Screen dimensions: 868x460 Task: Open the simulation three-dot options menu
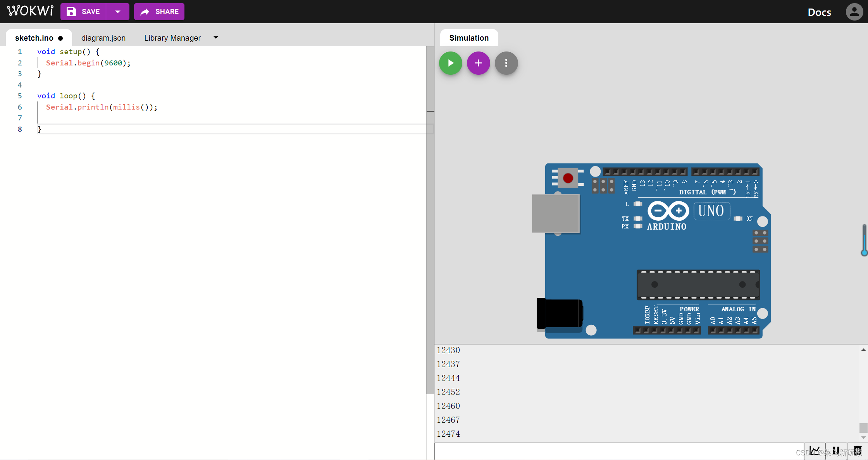coord(506,63)
